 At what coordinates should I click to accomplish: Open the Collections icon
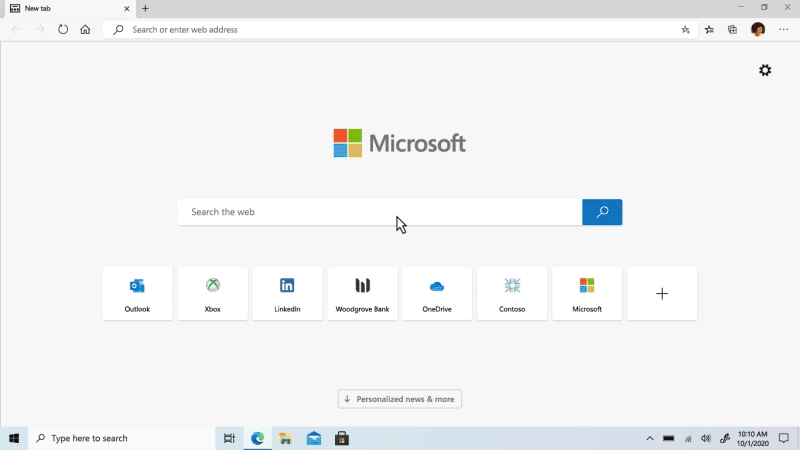(x=732, y=30)
